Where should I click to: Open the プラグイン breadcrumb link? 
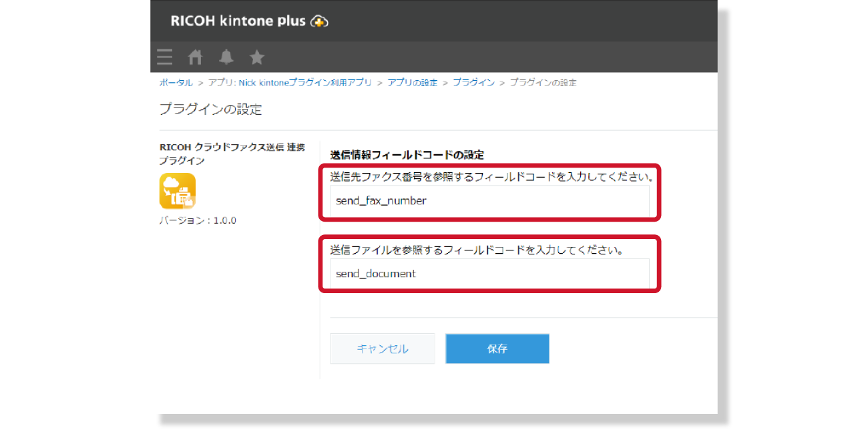pos(473,82)
